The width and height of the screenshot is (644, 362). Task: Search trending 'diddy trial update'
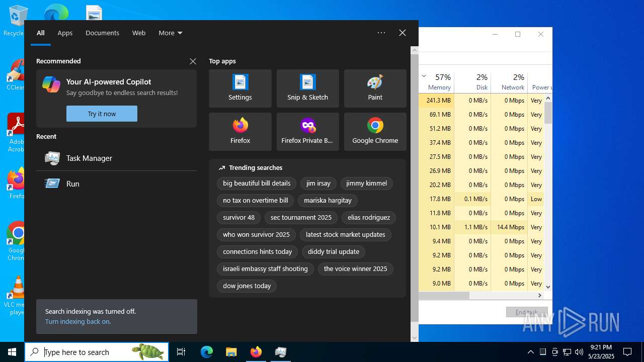pos(334,252)
